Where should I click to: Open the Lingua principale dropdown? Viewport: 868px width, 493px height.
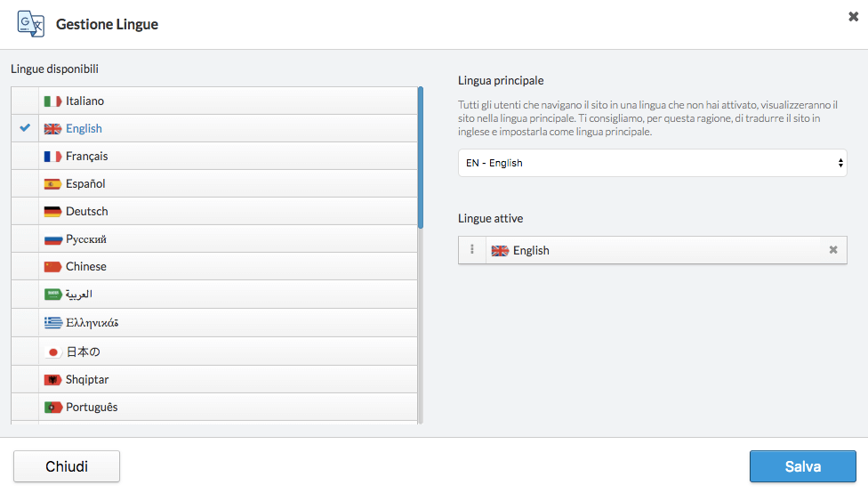[652, 163]
